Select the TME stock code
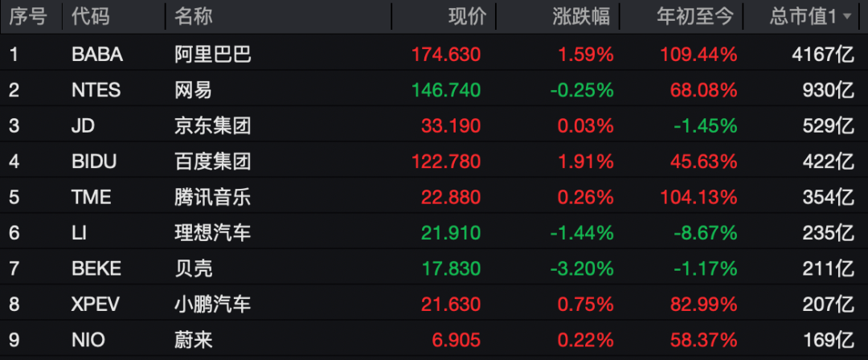868x360 pixels. (92, 197)
